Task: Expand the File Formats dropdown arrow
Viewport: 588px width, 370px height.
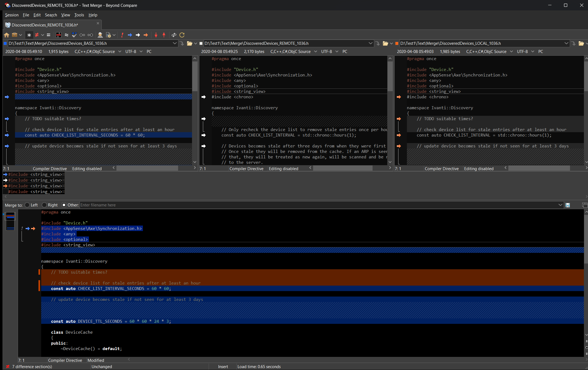Action: click(114, 35)
